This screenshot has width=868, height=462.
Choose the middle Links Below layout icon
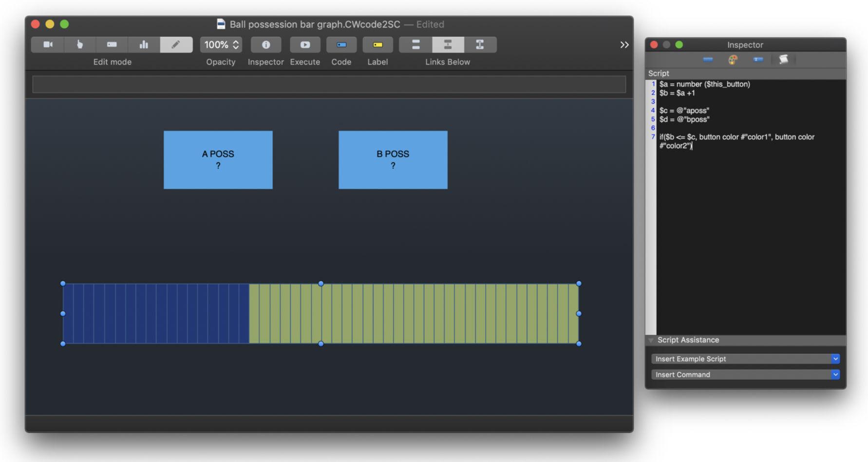[448, 44]
